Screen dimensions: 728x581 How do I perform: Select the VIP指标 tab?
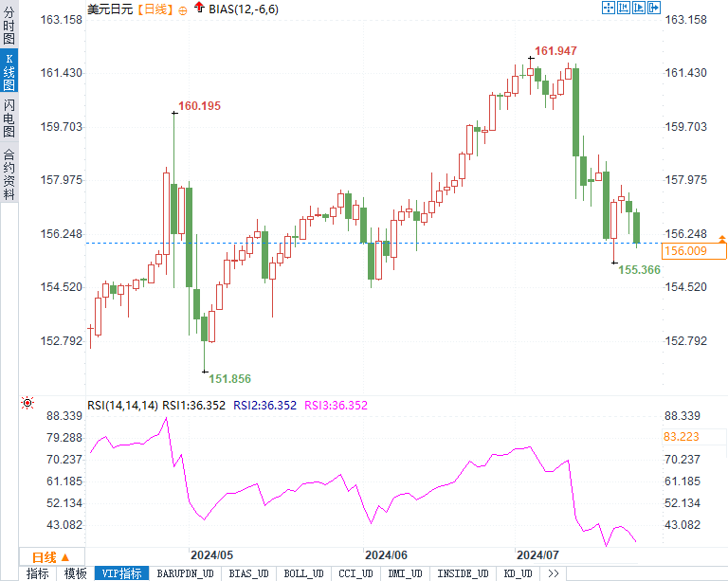click(122, 573)
